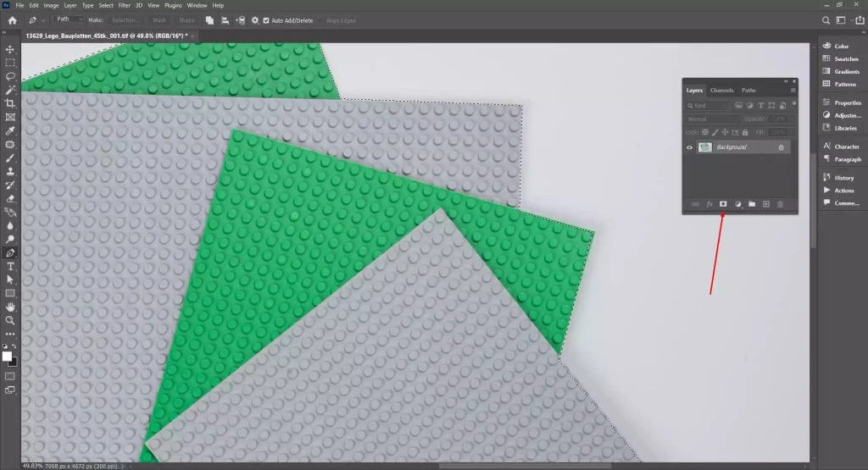Select the Path Selection tool
This screenshot has height=470, width=868.
[x=10, y=279]
